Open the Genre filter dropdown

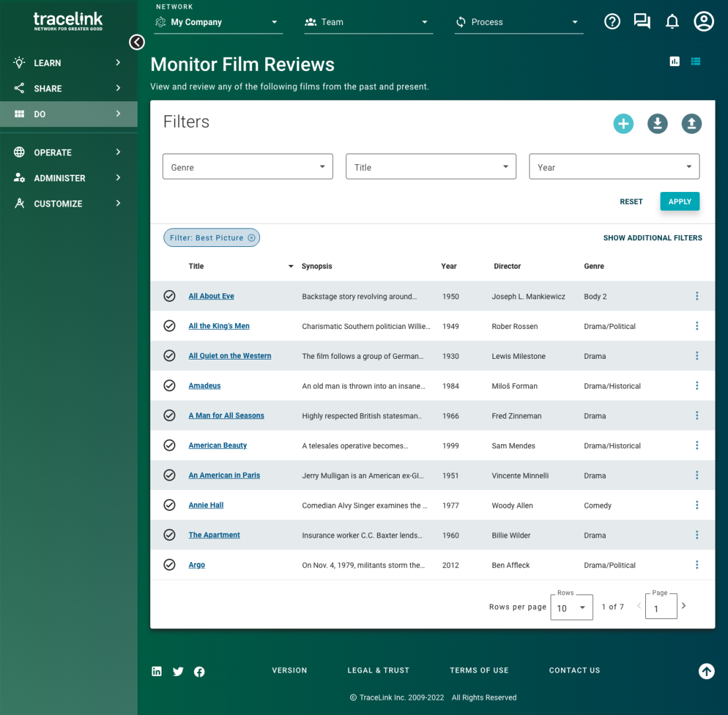(x=248, y=167)
